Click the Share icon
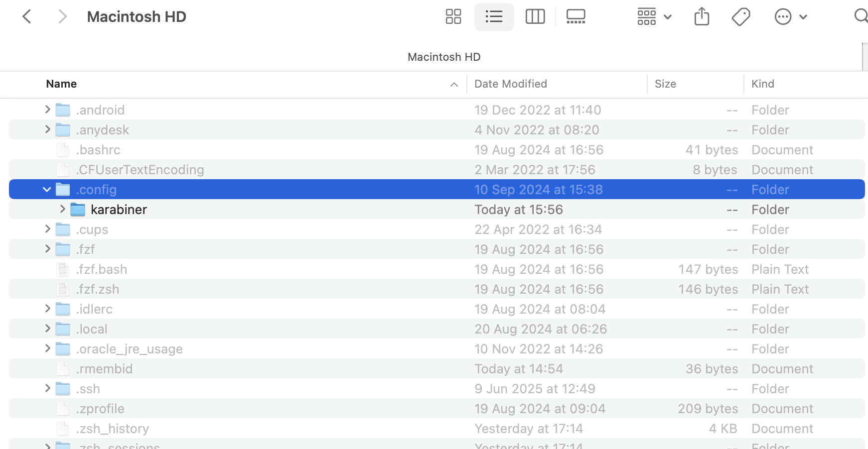This screenshot has height=449, width=868. pos(702,17)
